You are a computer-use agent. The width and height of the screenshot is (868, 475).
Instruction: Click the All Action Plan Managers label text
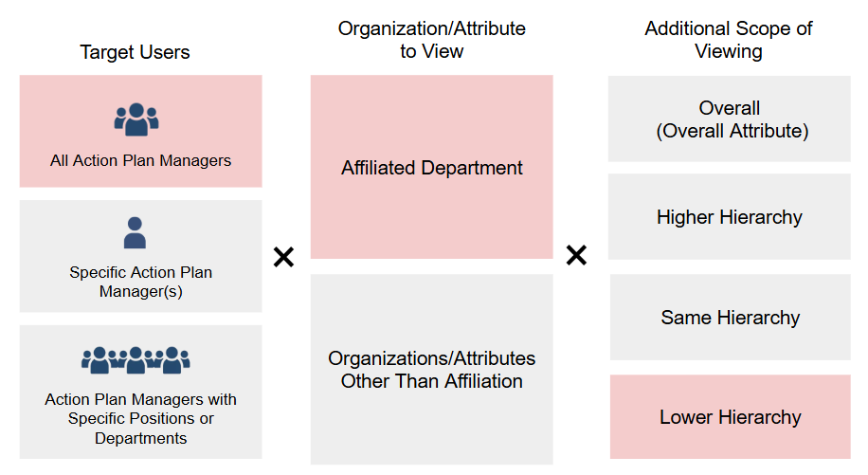coord(140,160)
